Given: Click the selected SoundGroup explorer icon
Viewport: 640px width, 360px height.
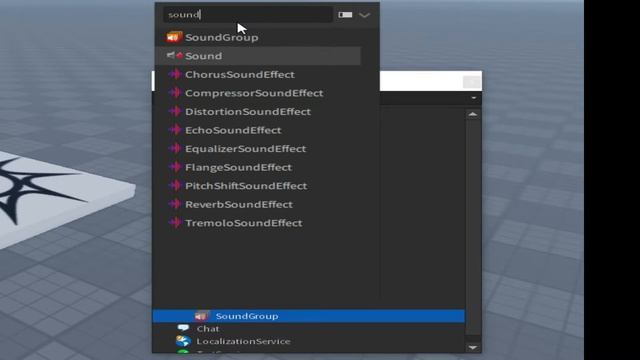Looking at the screenshot, I should coord(202,316).
